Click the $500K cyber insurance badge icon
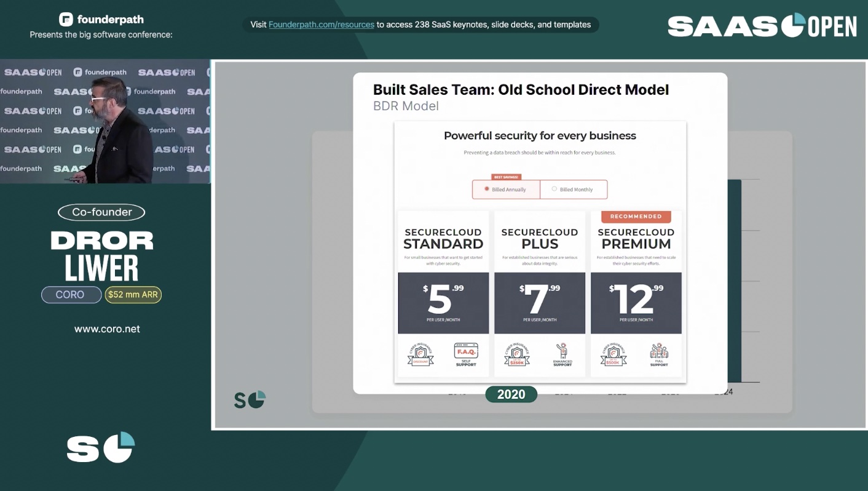 click(x=614, y=355)
